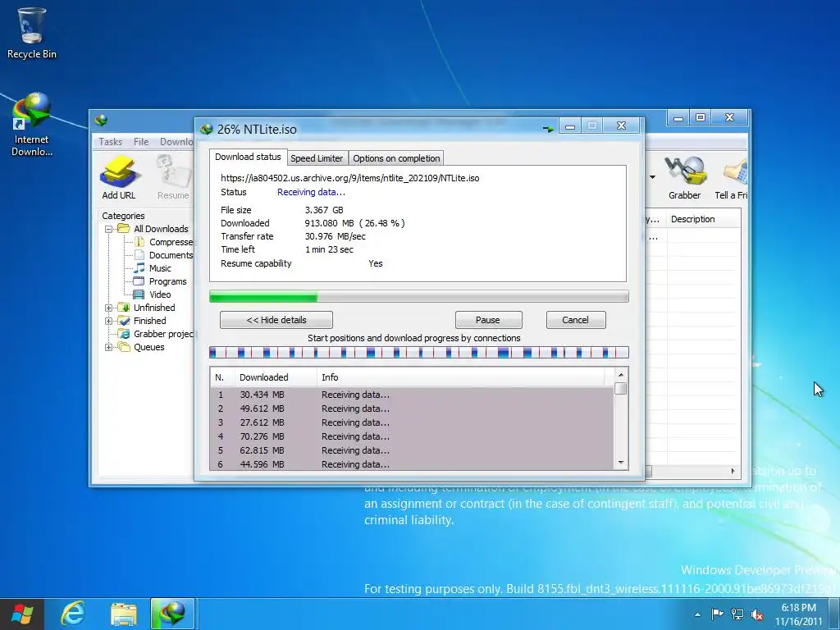The image size is (840, 630).
Task: Click the IDM taskbar button
Action: 172,614
